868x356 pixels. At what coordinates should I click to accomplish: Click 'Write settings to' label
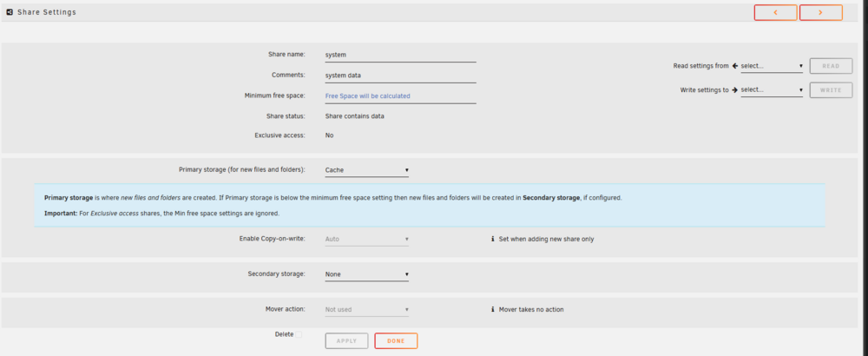pyautogui.click(x=704, y=89)
